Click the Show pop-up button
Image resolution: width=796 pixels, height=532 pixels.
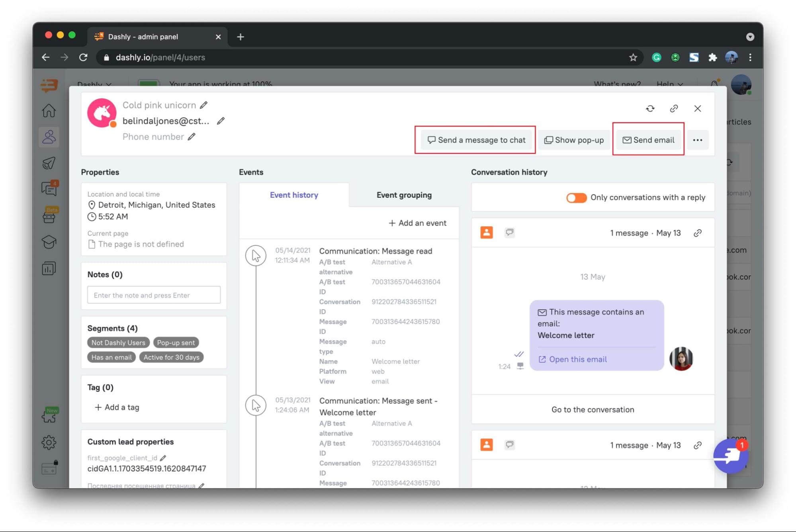tap(574, 140)
